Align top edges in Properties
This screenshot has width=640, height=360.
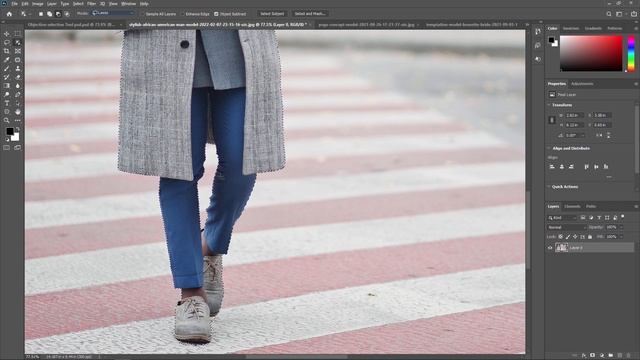(x=587, y=167)
